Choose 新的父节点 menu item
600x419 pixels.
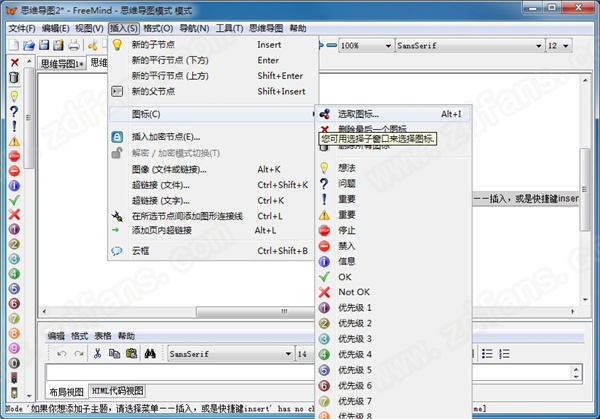(x=213, y=91)
